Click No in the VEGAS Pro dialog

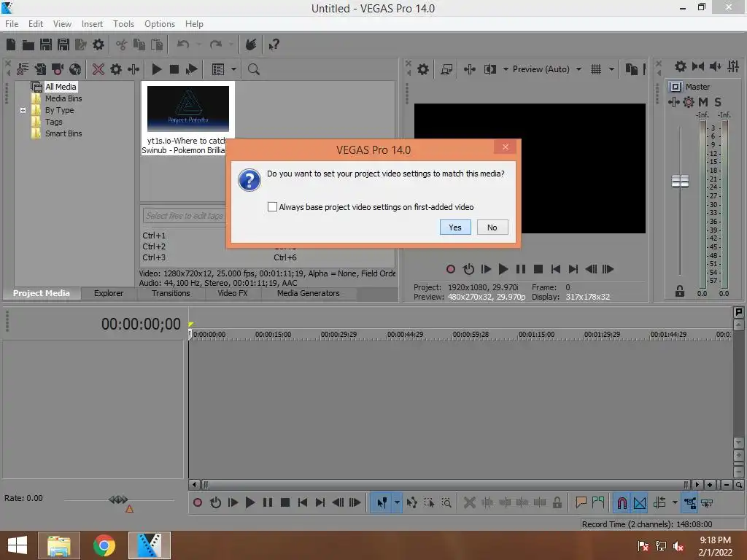pyautogui.click(x=492, y=227)
